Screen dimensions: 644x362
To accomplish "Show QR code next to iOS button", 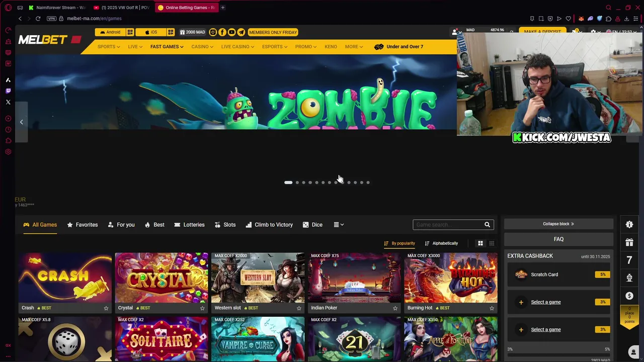I will [171, 32].
